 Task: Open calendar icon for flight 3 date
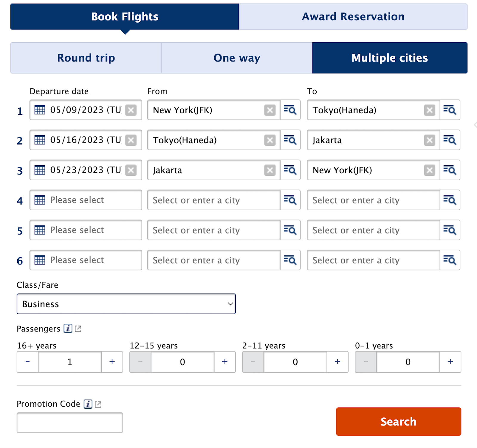tap(40, 170)
